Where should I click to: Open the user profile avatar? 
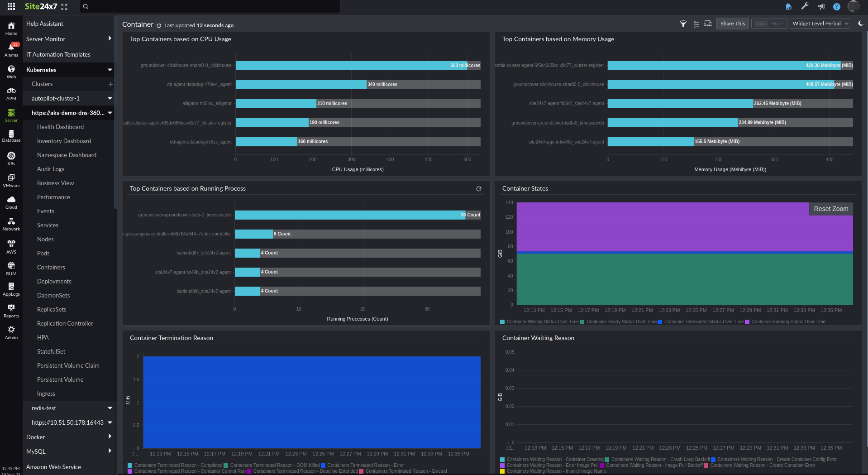click(854, 6)
